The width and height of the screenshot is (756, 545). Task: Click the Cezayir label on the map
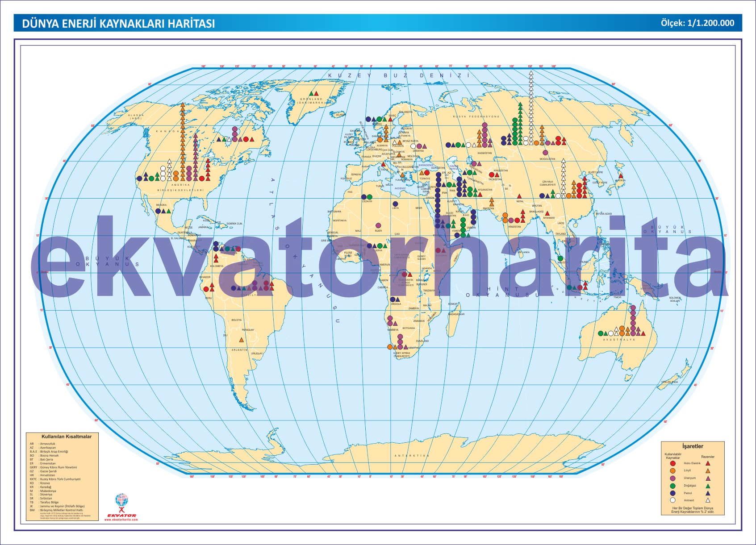click(x=367, y=201)
